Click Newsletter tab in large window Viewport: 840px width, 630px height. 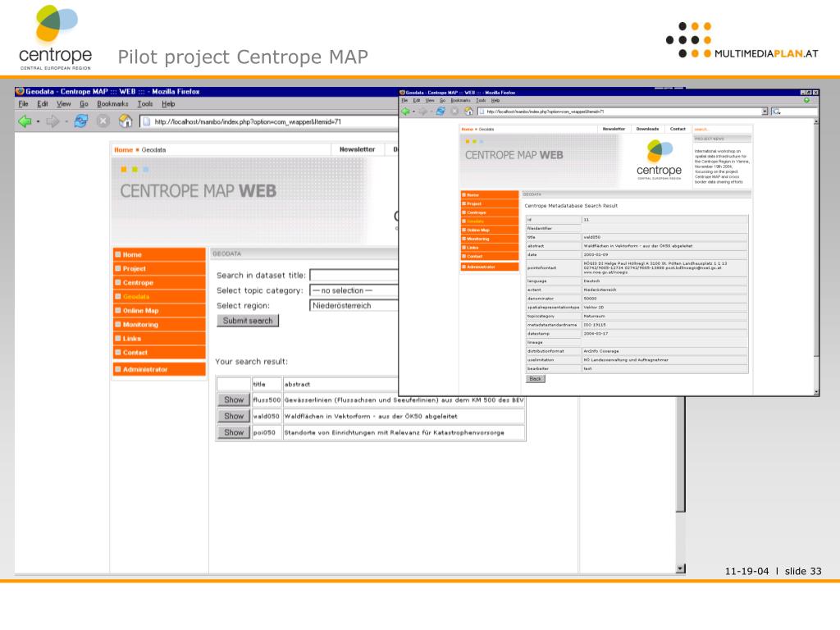(358, 149)
